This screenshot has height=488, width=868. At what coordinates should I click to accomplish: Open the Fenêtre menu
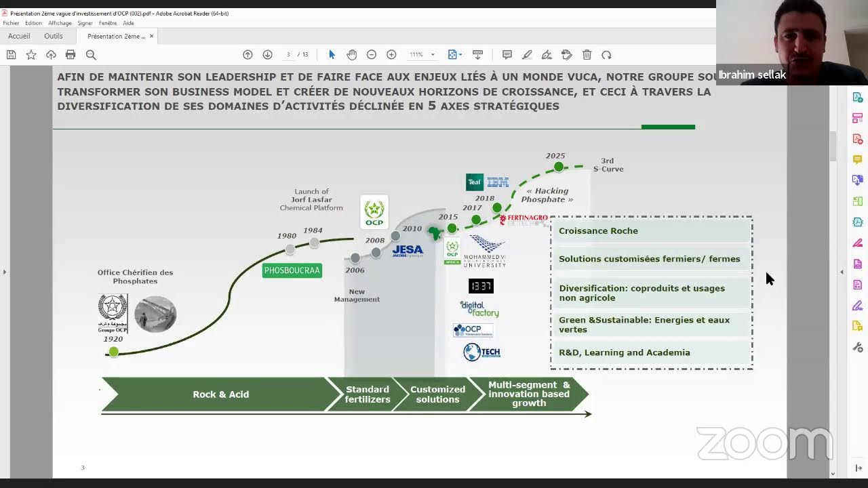point(108,23)
